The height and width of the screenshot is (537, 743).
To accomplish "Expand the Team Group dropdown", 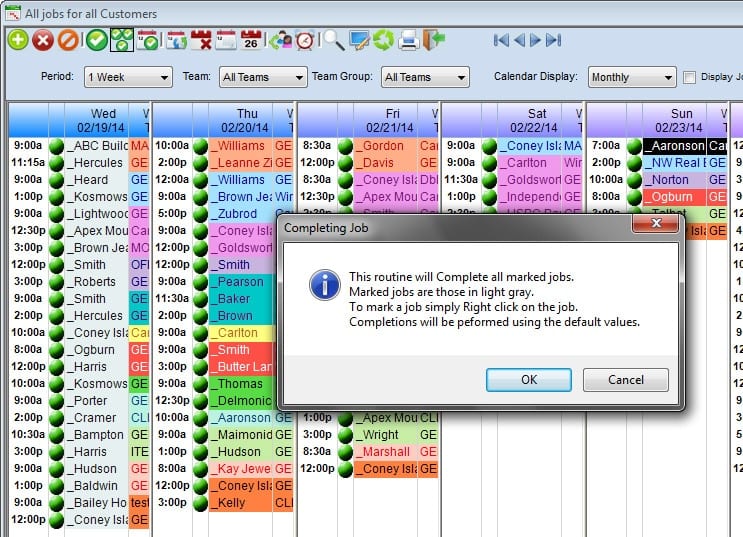I will [425, 77].
